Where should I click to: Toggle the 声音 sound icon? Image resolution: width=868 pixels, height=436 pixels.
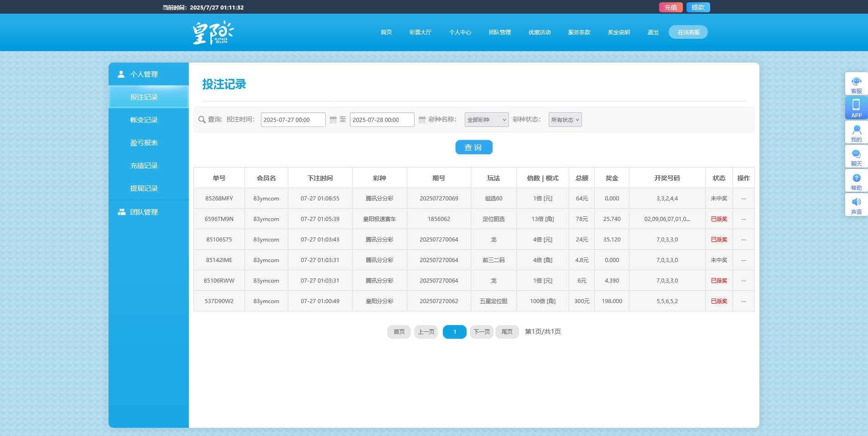856,205
